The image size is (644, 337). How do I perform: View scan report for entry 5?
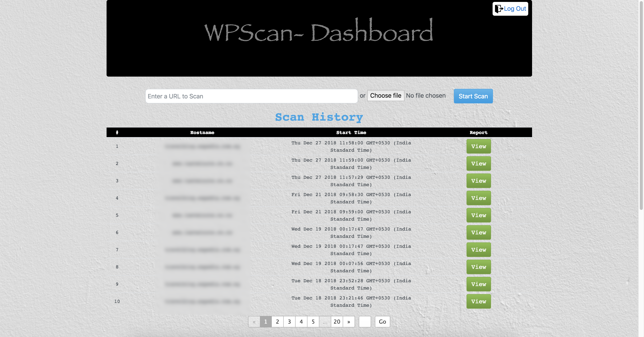coord(478,215)
